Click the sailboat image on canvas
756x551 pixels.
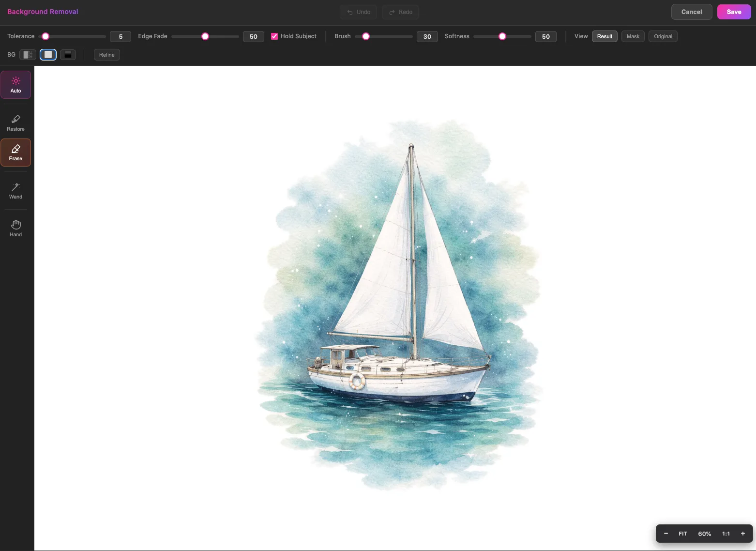(x=398, y=305)
